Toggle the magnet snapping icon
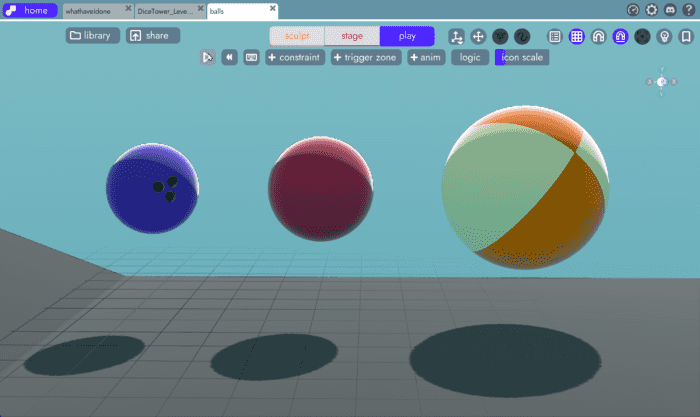 click(x=599, y=37)
